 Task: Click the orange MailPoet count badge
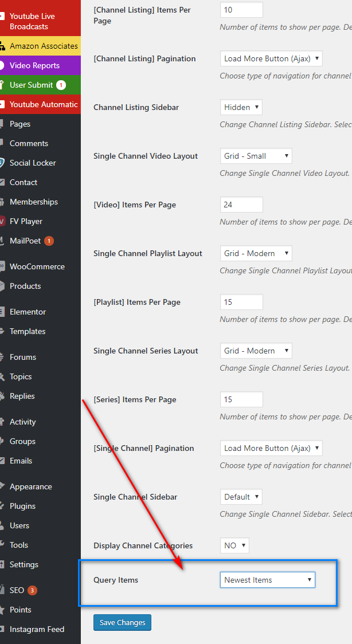[x=49, y=241]
